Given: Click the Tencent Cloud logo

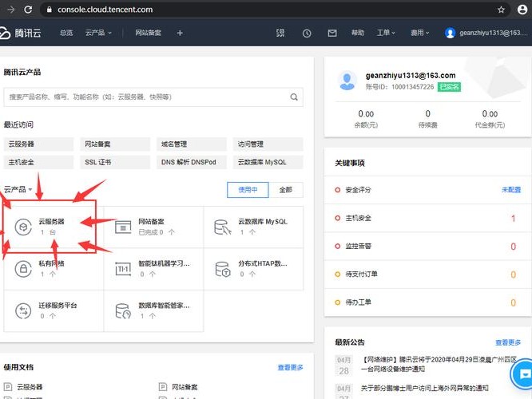Looking at the screenshot, I should [x=20, y=33].
